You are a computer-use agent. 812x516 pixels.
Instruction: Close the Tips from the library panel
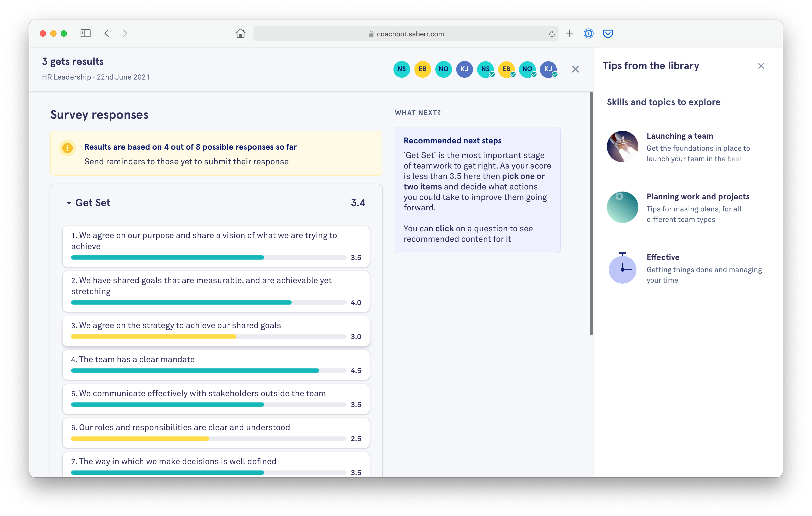[x=761, y=66]
